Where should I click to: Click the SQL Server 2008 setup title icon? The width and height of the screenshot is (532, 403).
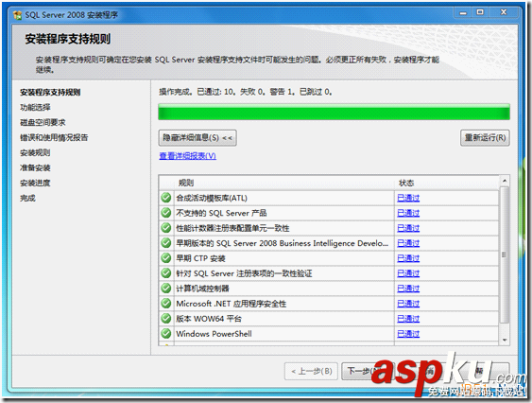point(17,15)
